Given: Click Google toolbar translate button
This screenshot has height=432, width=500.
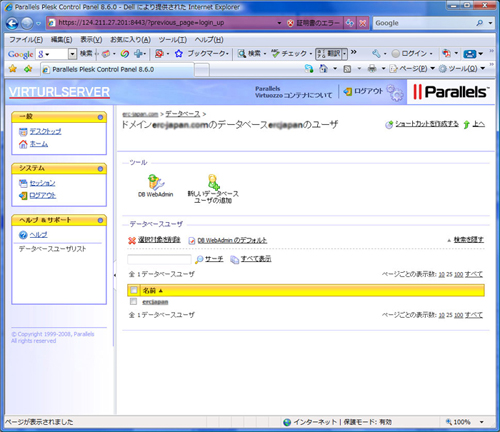Looking at the screenshot, I should [x=329, y=53].
